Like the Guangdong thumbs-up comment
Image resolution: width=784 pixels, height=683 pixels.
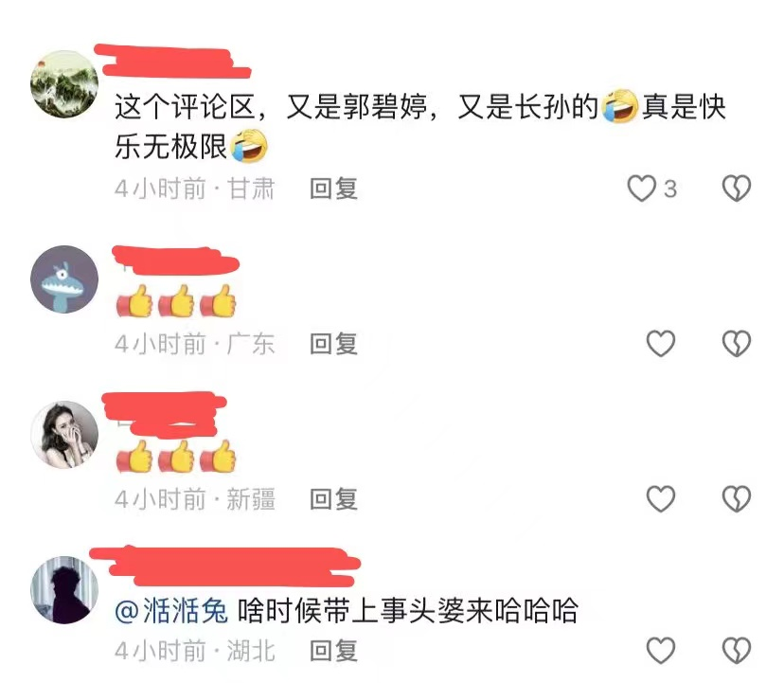pos(661,343)
